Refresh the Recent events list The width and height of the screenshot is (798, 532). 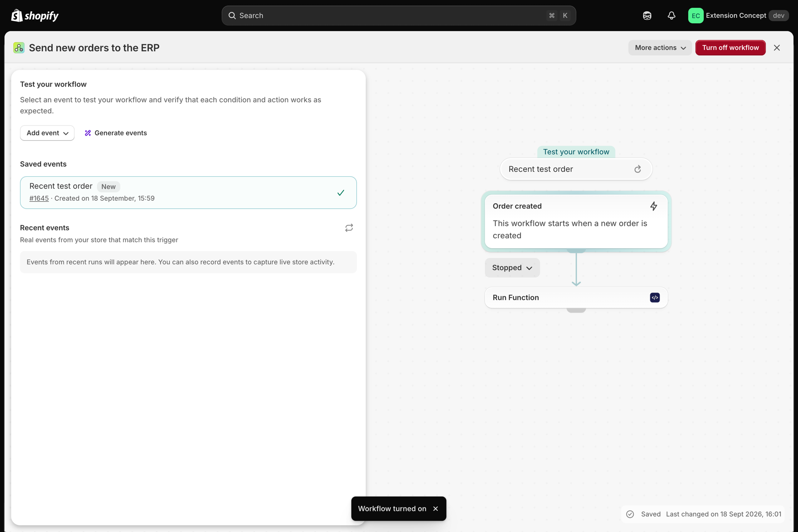349,228
